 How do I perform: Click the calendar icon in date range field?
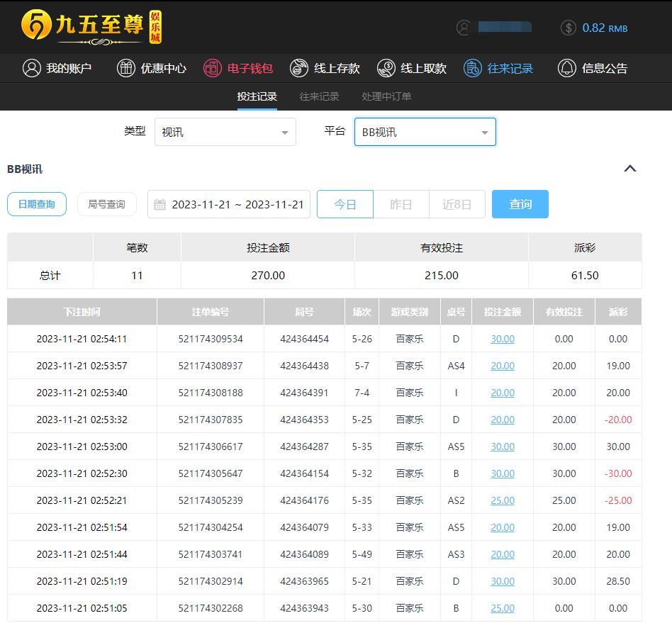pos(160,204)
